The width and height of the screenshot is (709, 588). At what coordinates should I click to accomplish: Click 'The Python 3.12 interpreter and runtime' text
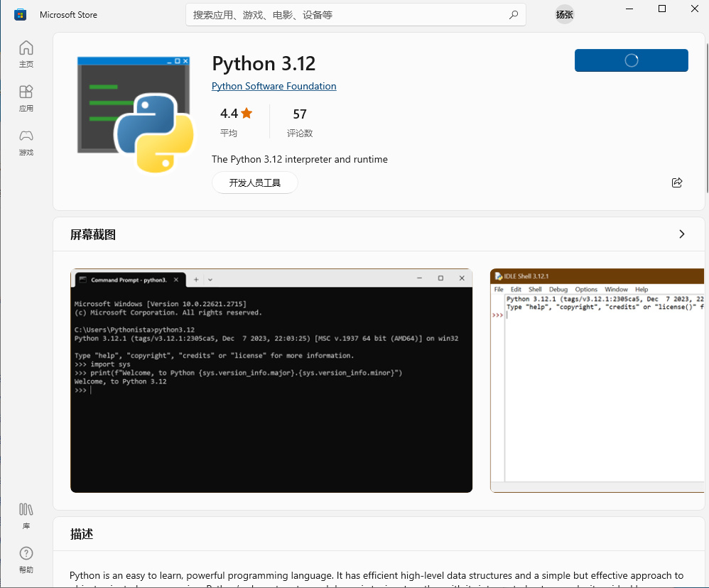click(299, 159)
